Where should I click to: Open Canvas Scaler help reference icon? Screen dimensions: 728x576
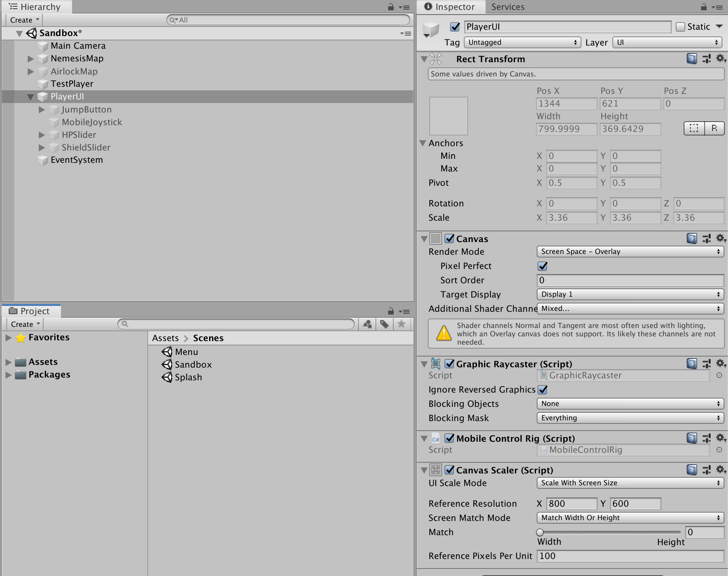(692, 470)
